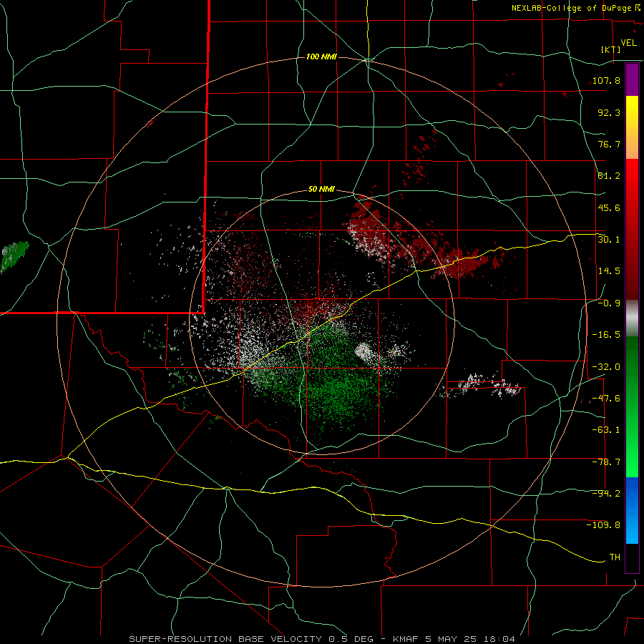Image resolution: width=644 pixels, height=644 pixels.
Task: Click the white circular echo east of radar center
Action: tap(364, 351)
